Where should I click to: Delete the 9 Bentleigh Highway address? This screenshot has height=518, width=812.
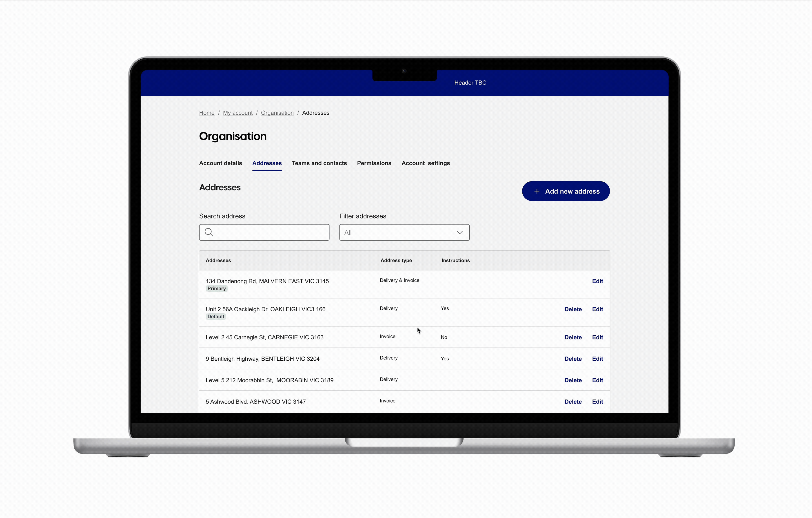point(573,359)
